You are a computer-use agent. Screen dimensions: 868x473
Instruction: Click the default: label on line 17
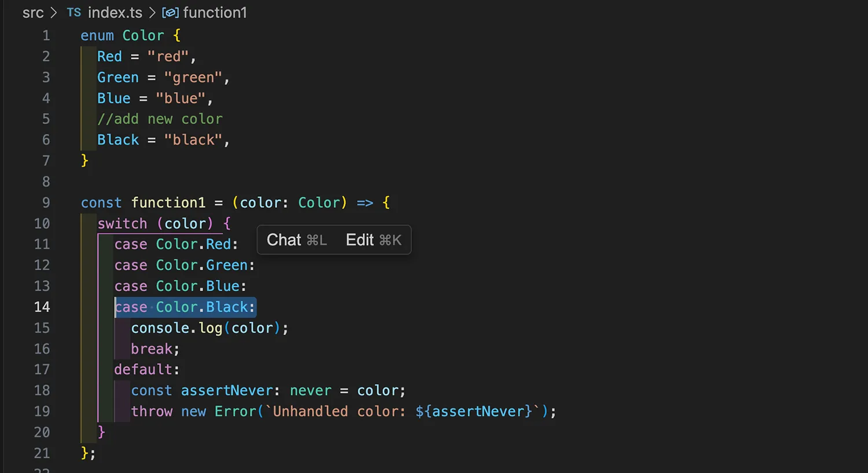point(147,369)
